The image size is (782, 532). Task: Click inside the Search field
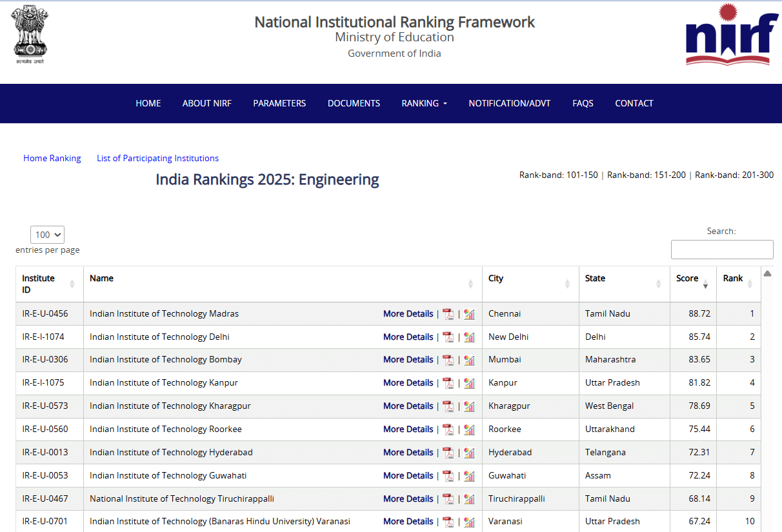pos(721,249)
